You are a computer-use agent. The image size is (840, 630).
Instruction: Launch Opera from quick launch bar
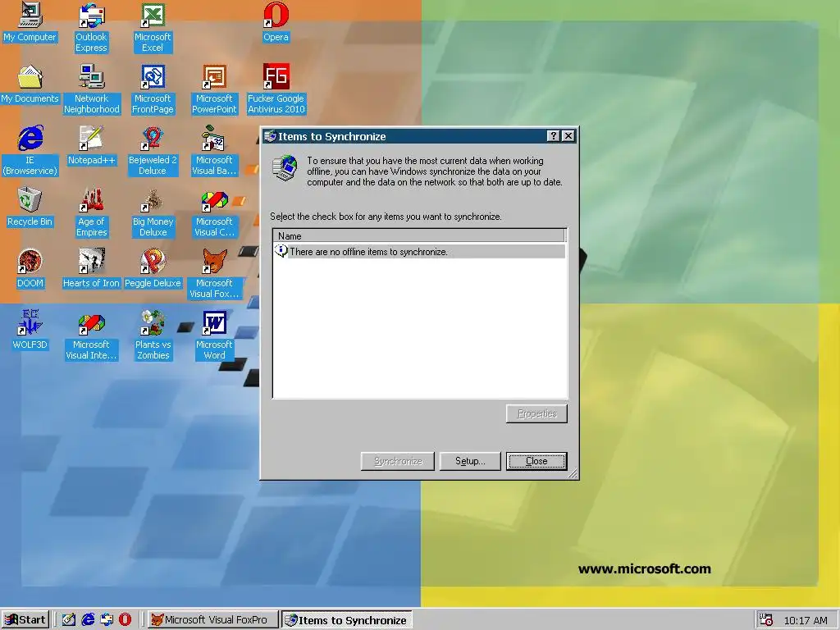[125, 620]
